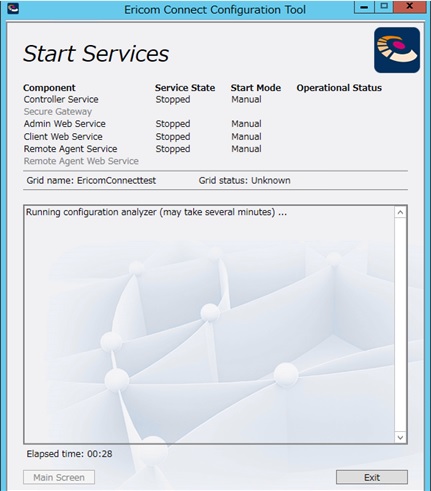The height and width of the screenshot is (491, 431).
Task: Click the Service State column header
Action: (185, 88)
